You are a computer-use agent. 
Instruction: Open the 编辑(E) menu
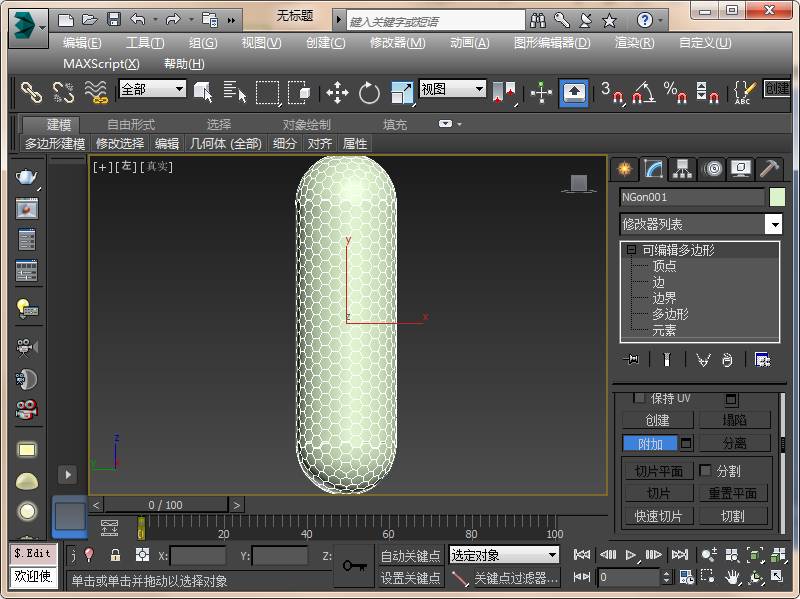point(82,43)
